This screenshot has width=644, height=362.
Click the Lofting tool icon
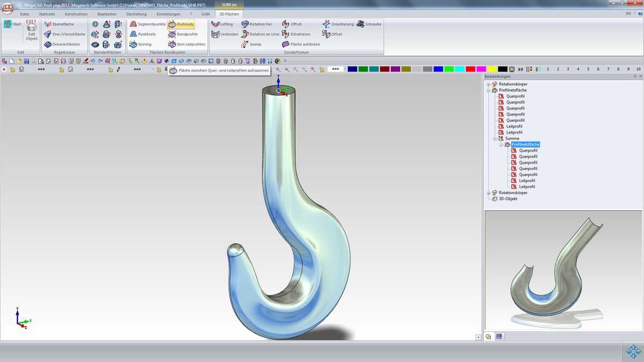(215, 24)
